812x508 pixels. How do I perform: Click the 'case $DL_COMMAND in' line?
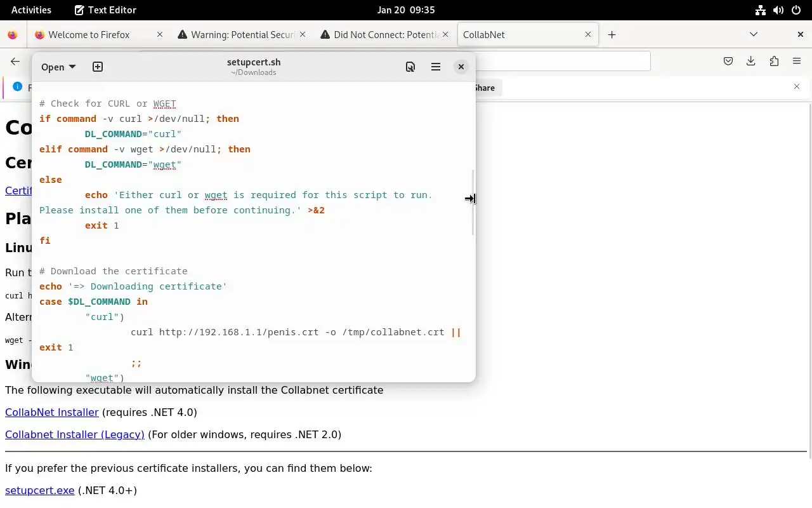tap(93, 302)
